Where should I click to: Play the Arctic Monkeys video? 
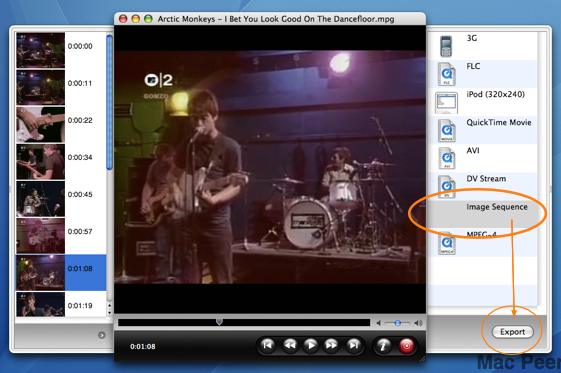(x=311, y=345)
